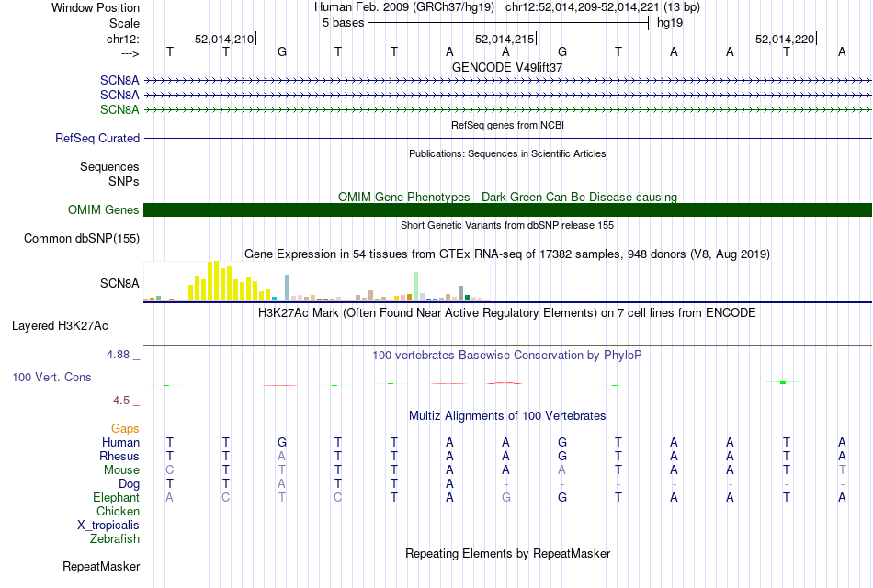The width and height of the screenshot is (873, 588).
Task: Click the Elephant alignment row label
Action: click(x=116, y=497)
